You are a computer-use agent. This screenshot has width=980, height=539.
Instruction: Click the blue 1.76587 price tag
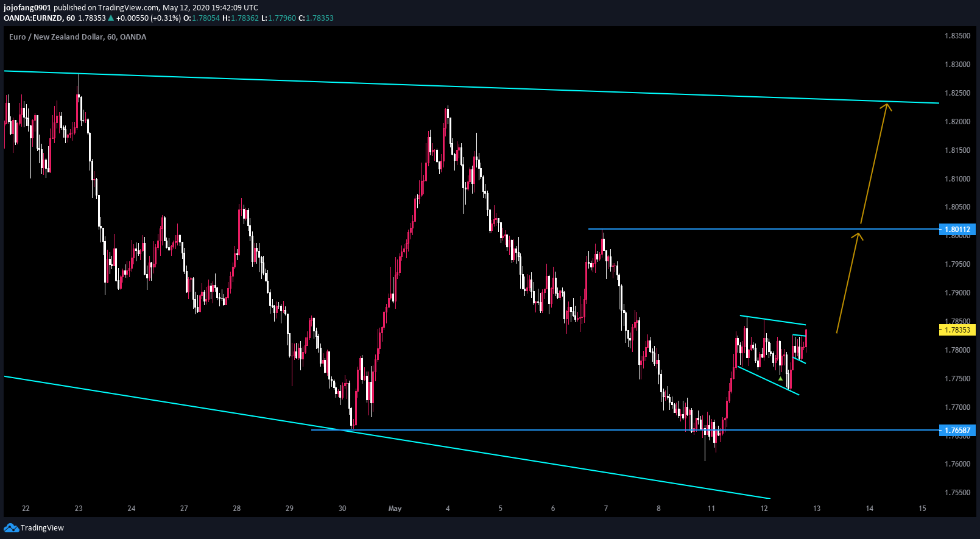pos(958,430)
